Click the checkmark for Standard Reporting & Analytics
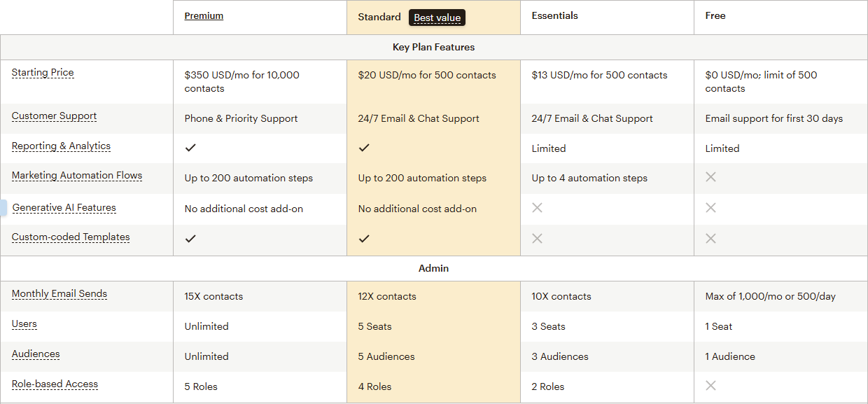Image resolution: width=868 pixels, height=404 pixels. (364, 148)
